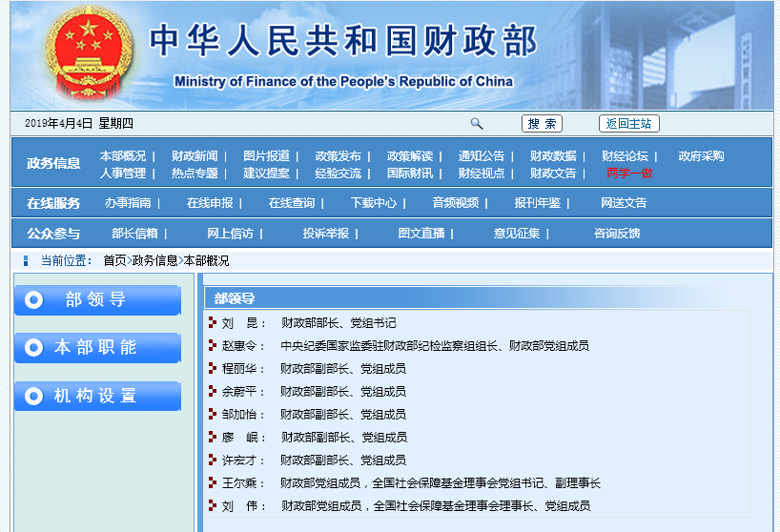
Task: Go to 音频视频 page
Action: [455, 203]
